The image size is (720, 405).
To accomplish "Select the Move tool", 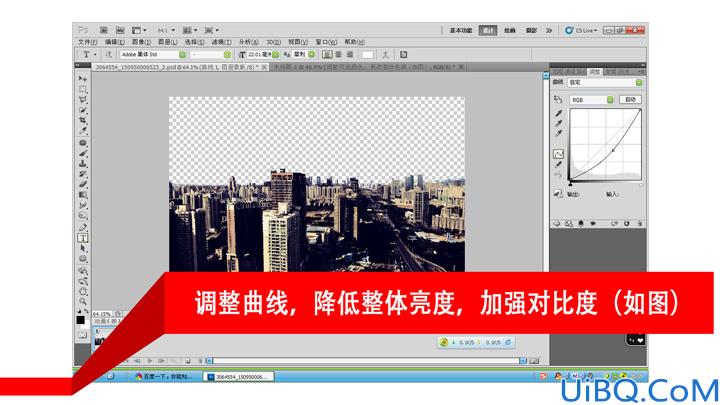I will (83, 79).
